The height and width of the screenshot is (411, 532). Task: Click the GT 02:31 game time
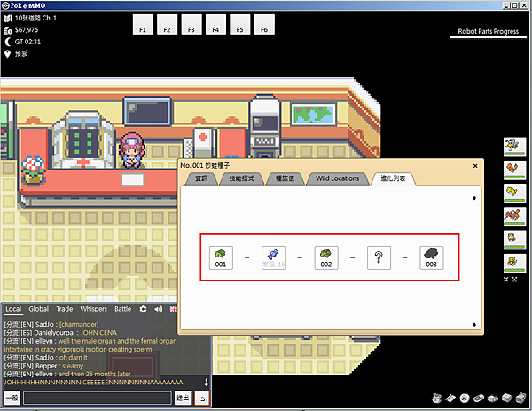pos(27,42)
